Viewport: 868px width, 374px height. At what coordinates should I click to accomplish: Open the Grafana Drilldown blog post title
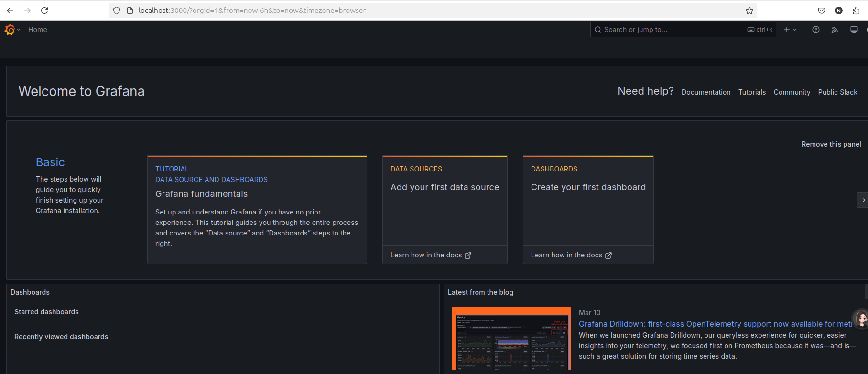[716, 324]
